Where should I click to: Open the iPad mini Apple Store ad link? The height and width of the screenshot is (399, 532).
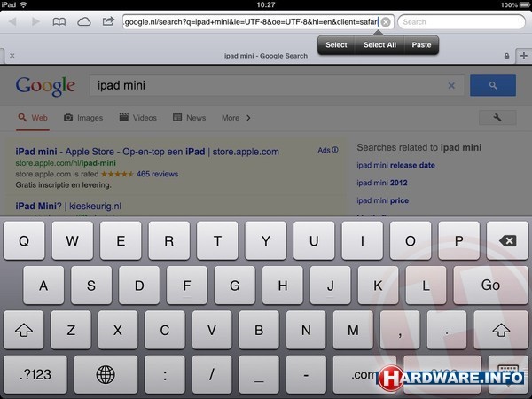tap(147, 152)
